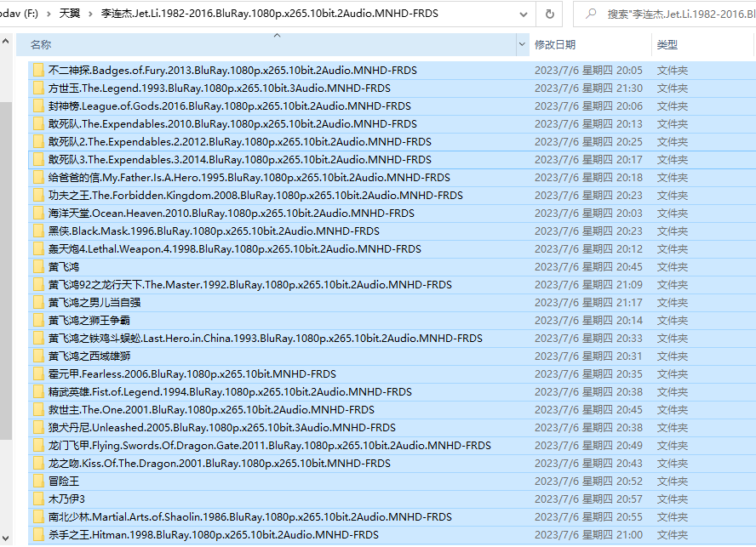Click folder icon of 黄飞鸿之狮王争霸
This screenshot has height=547, width=756.
tap(38, 320)
